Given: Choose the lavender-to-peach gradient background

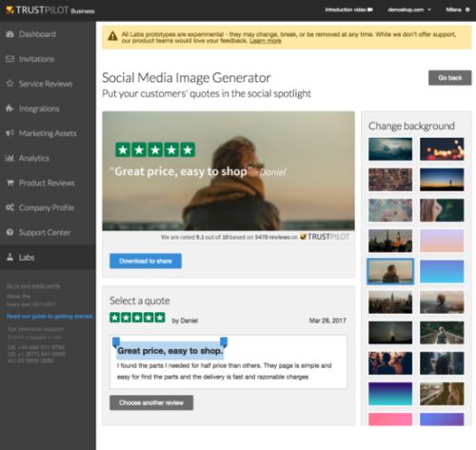Looking at the screenshot, I should pyautogui.click(x=442, y=241).
